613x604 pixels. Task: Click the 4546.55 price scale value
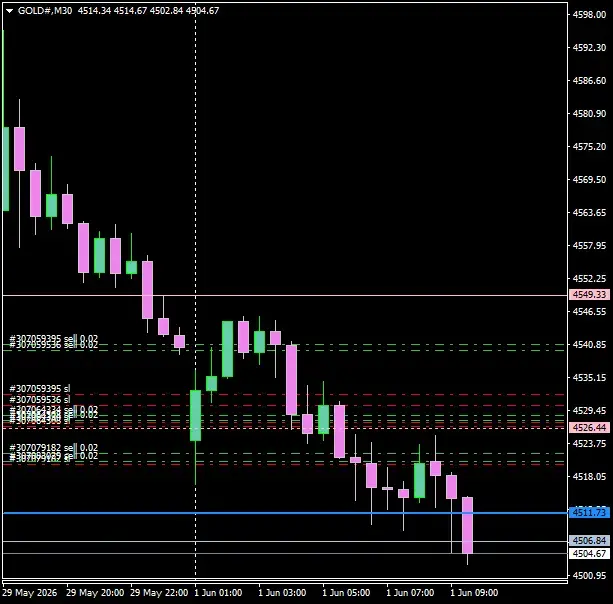coord(589,312)
